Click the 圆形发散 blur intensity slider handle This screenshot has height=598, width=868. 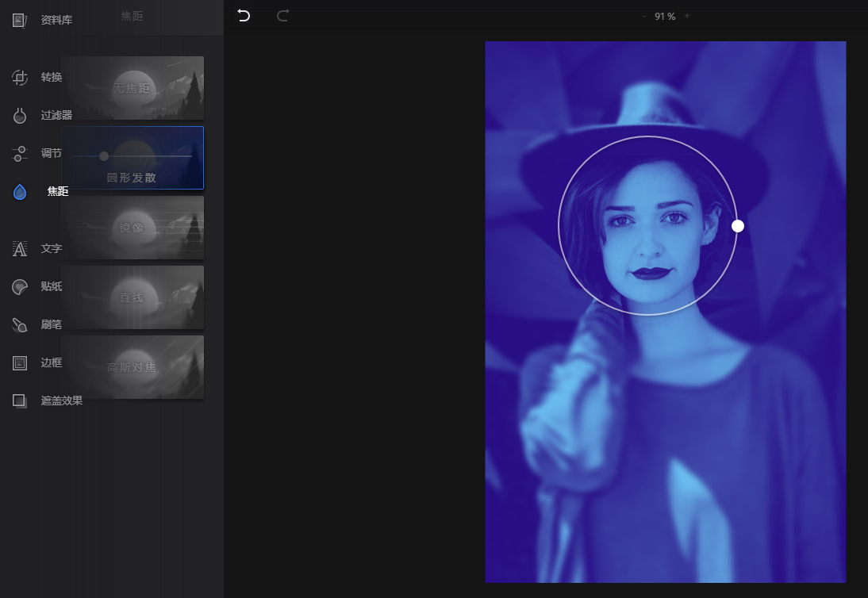pos(103,156)
